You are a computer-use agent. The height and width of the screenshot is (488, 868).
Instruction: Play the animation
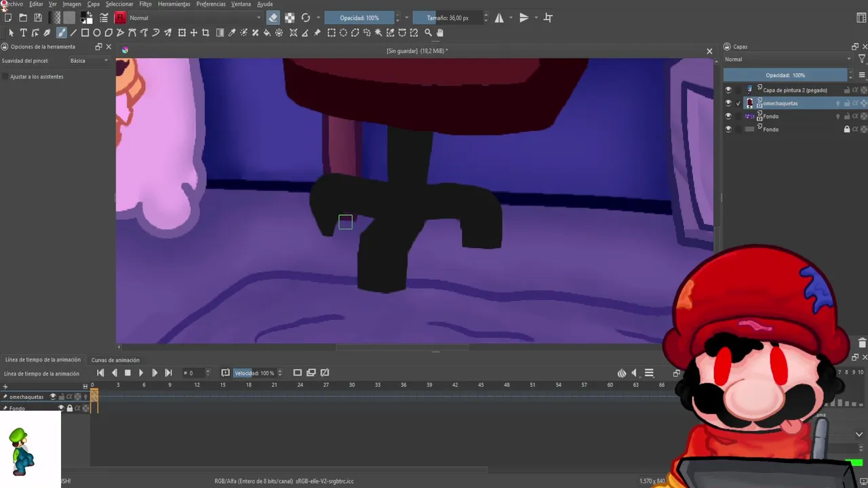pos(141,373)
